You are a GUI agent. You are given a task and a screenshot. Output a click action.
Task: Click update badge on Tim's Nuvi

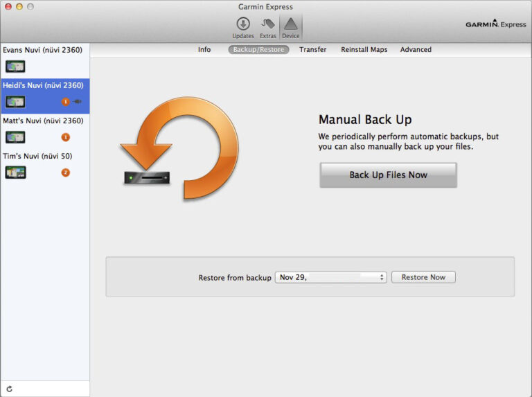[66, 173]
